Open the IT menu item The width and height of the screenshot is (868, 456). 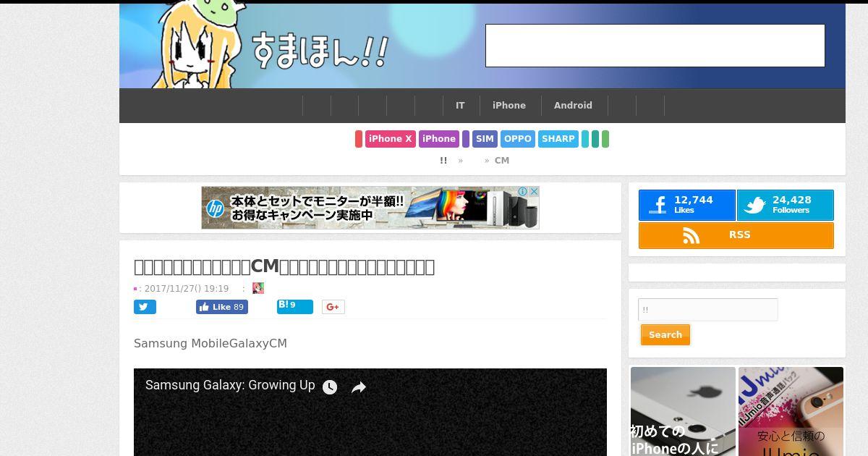[x=460, y=106]
